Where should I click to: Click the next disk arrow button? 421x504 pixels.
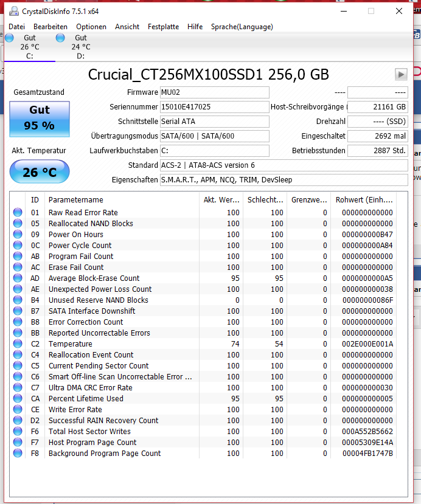401,75
